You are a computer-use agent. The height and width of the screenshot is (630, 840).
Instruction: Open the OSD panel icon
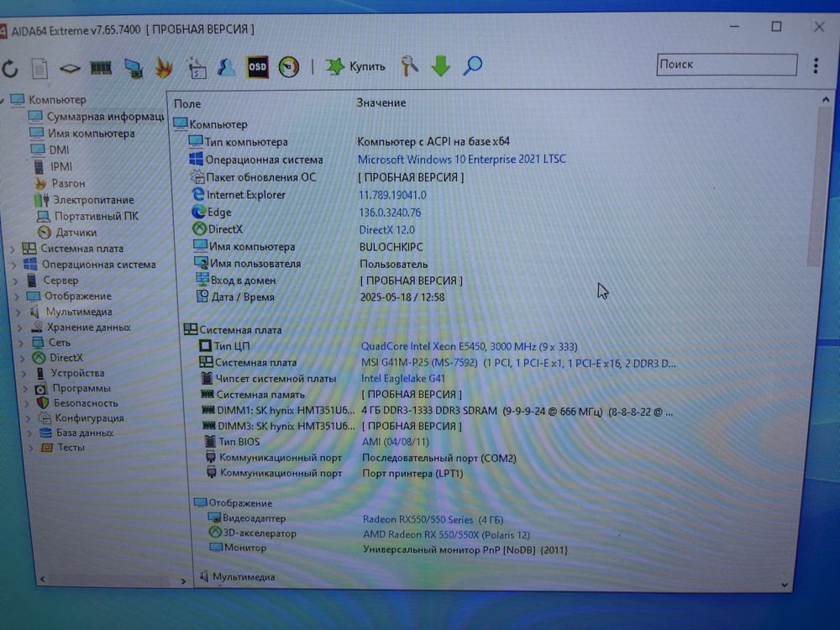(257, 67)
